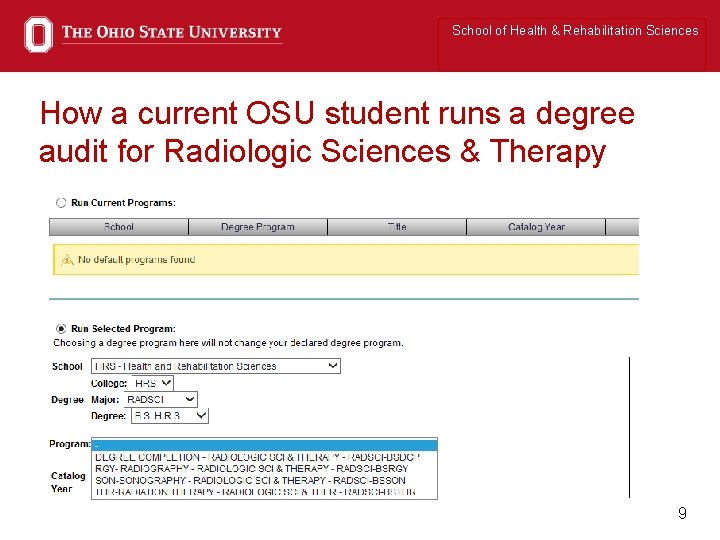Viewport: 720px width, 540px height.
Task: Choose the RGY-Radiography program option
Action: [264, 469]
